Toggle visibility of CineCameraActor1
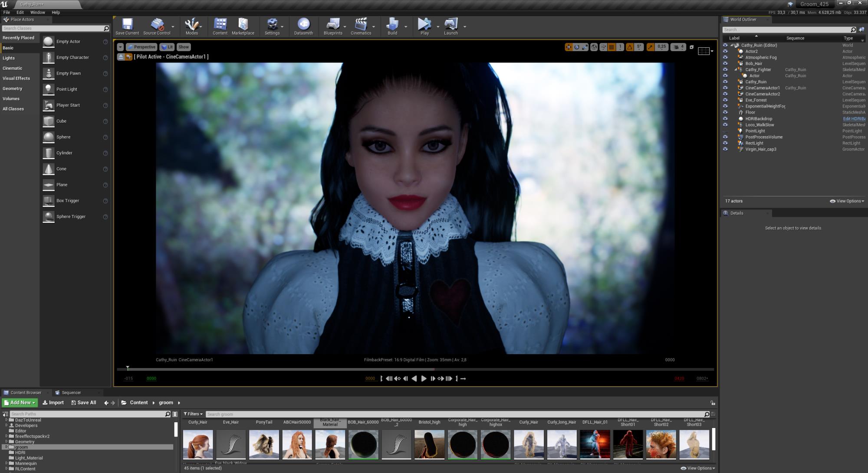 [x=725, y=88]
